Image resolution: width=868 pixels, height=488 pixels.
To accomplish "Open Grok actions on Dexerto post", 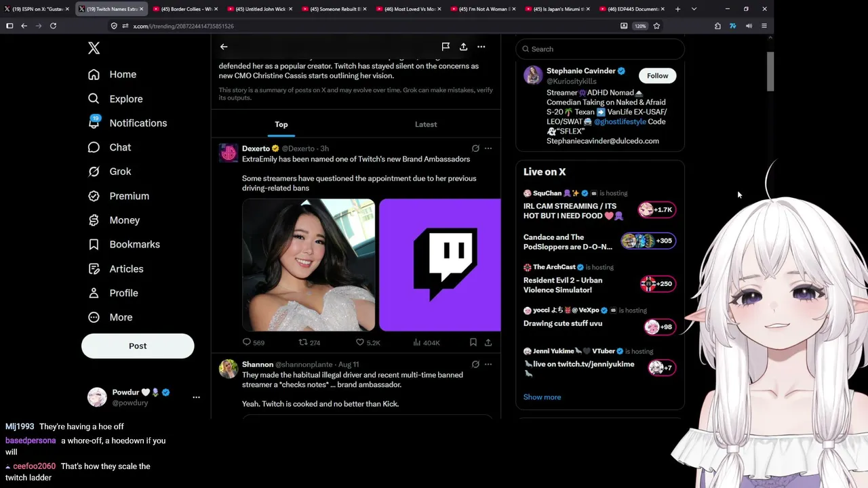I will coord(475,148).
